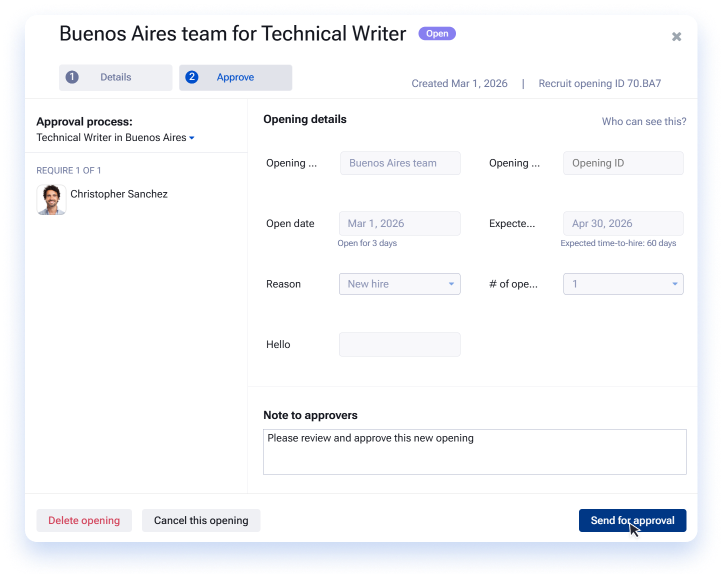The width and height of the screenshot is (723, 574).
Task: Click Cancel this opening button
Action: click(201, 521)
